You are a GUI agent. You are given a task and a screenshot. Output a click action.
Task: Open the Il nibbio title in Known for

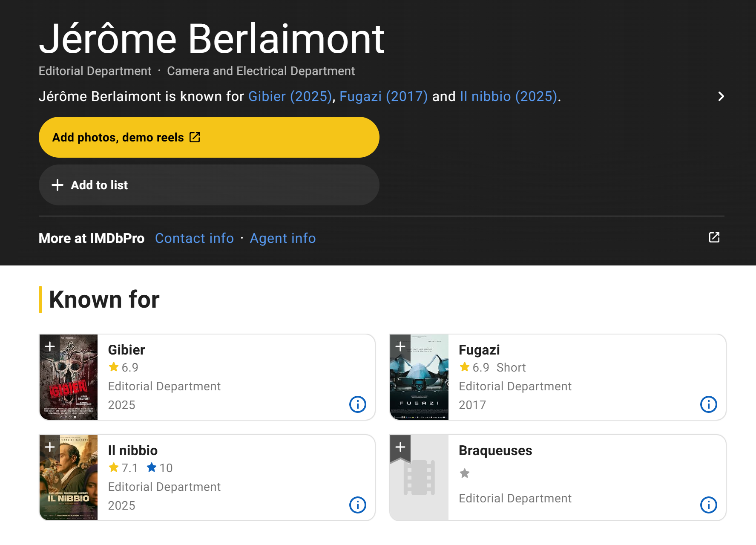[133, 450]
